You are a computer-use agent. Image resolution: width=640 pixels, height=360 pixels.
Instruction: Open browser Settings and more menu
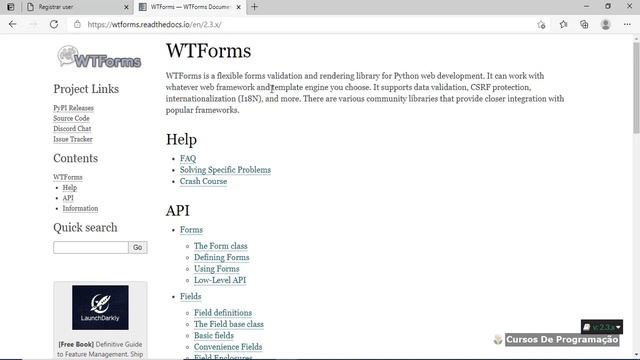(x=627, y=24)
